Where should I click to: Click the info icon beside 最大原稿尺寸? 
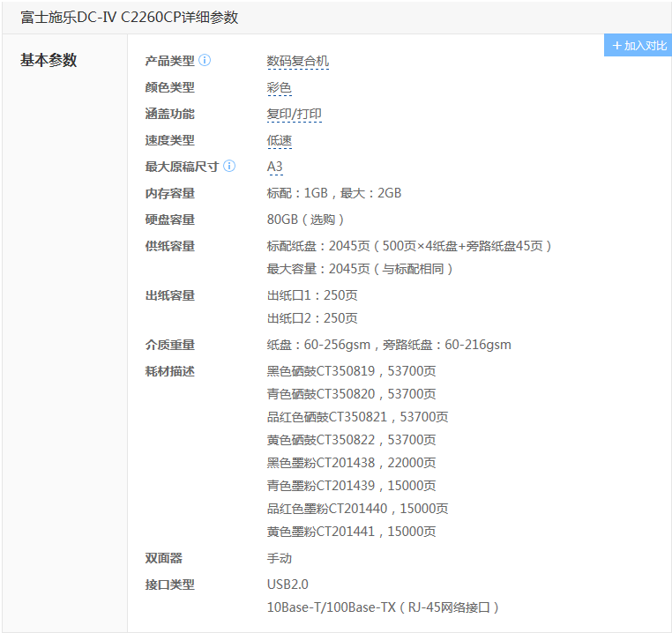pyautogui.click(x=229, y=166)
